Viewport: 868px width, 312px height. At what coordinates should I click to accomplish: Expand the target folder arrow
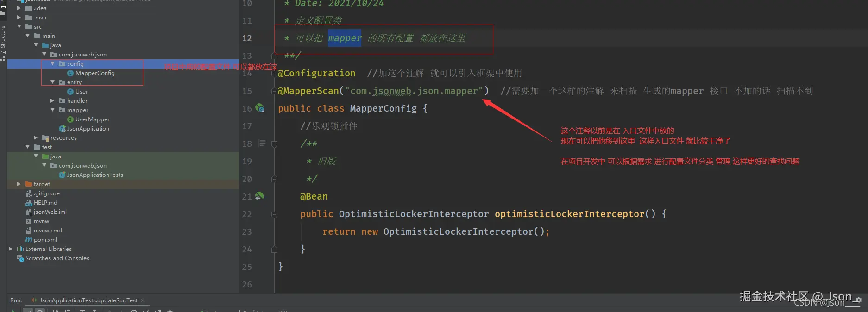(19, 184)
